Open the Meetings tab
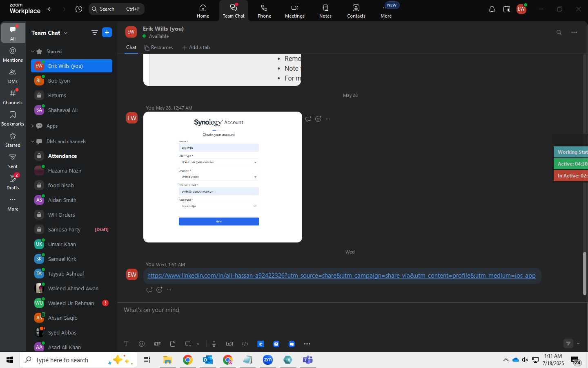Screen dimensions: 588x368 coord(295,11)
